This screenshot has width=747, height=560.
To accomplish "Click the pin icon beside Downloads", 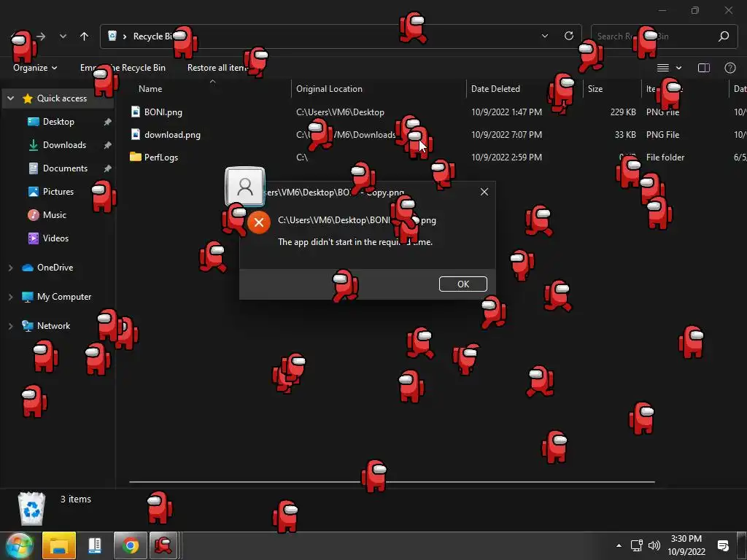I will point(108,145).
